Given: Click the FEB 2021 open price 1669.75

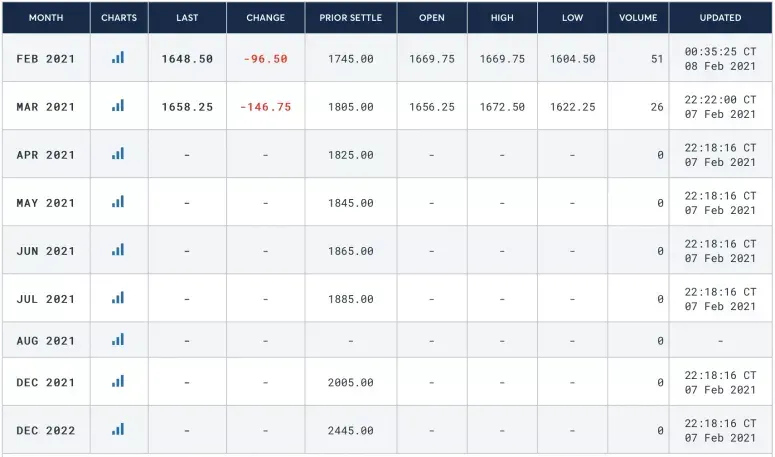Looking at the screenshot, I should (432, 59).
